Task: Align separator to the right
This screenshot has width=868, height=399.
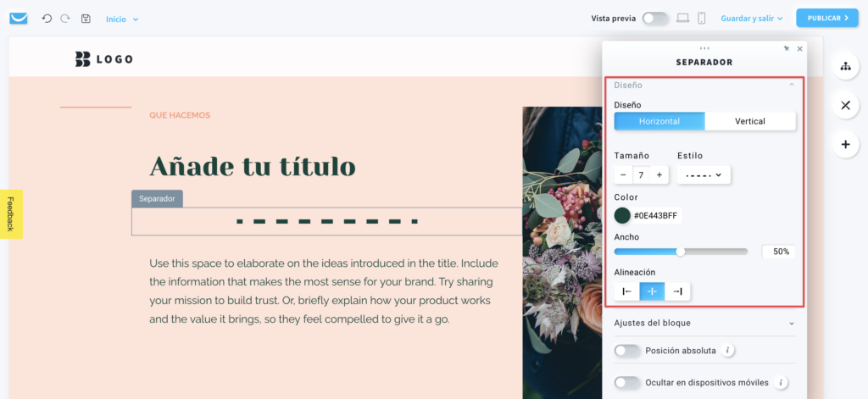Action: point(677,291)
